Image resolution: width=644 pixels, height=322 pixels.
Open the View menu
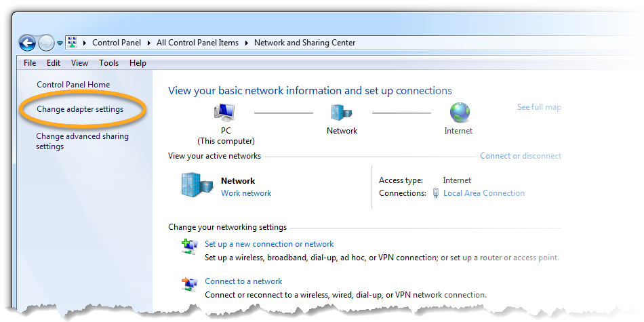point(79,63)
